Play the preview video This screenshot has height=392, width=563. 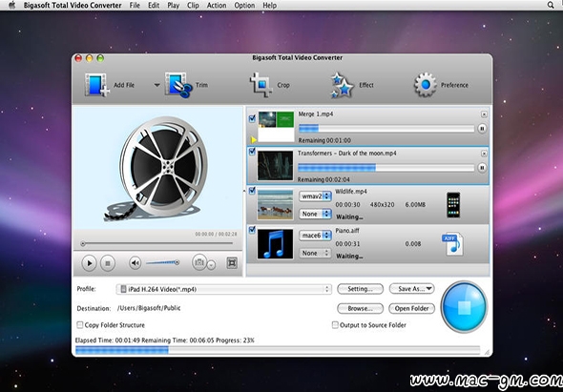pos(89,263)
